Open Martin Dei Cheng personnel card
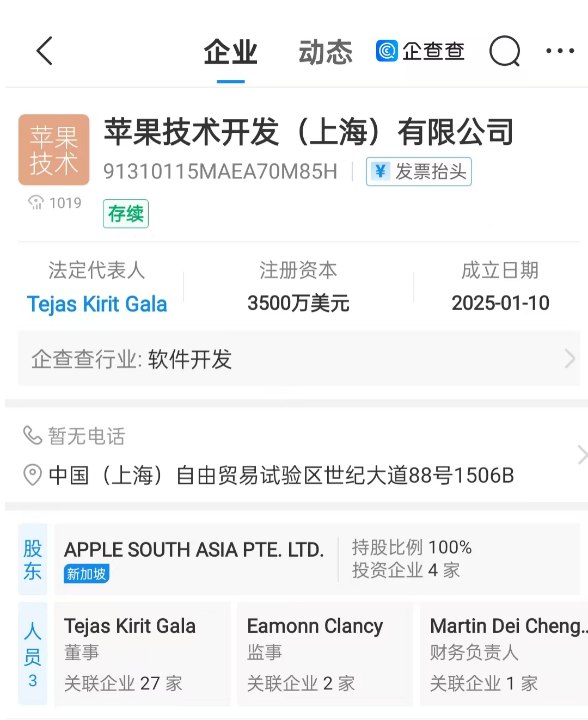Screen dimensions: 588x720 504,653
